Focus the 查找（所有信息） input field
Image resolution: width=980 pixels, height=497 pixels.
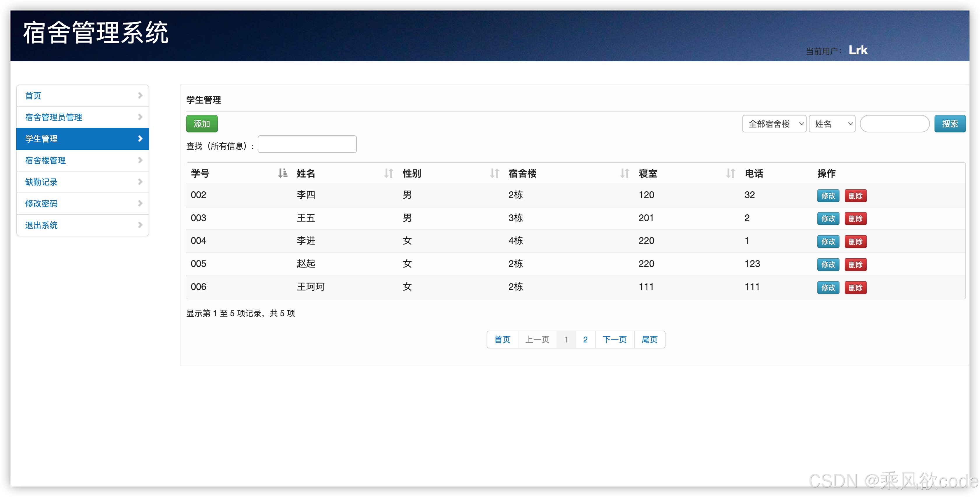(x=307, y=145)
